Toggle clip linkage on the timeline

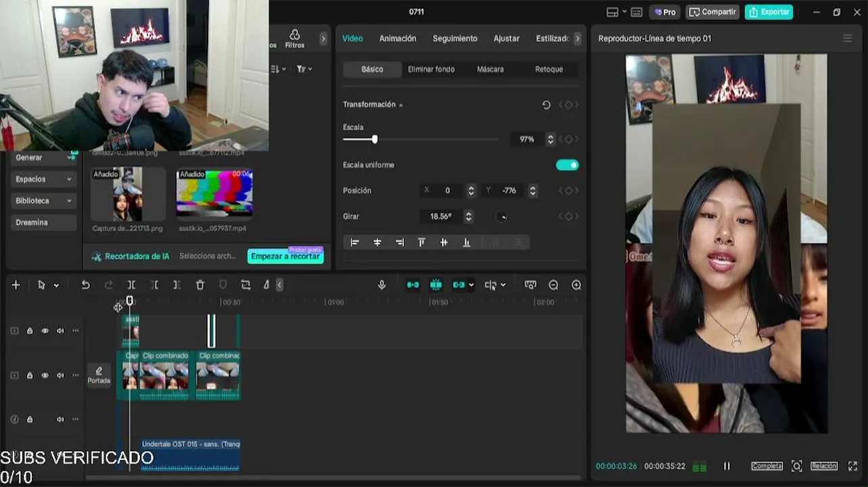click(x=459, y=285)
